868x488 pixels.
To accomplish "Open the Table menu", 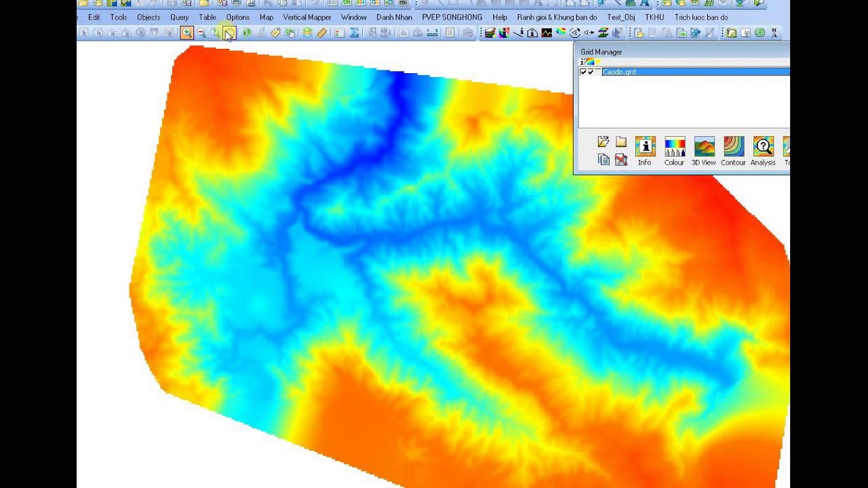I will 208,17.
